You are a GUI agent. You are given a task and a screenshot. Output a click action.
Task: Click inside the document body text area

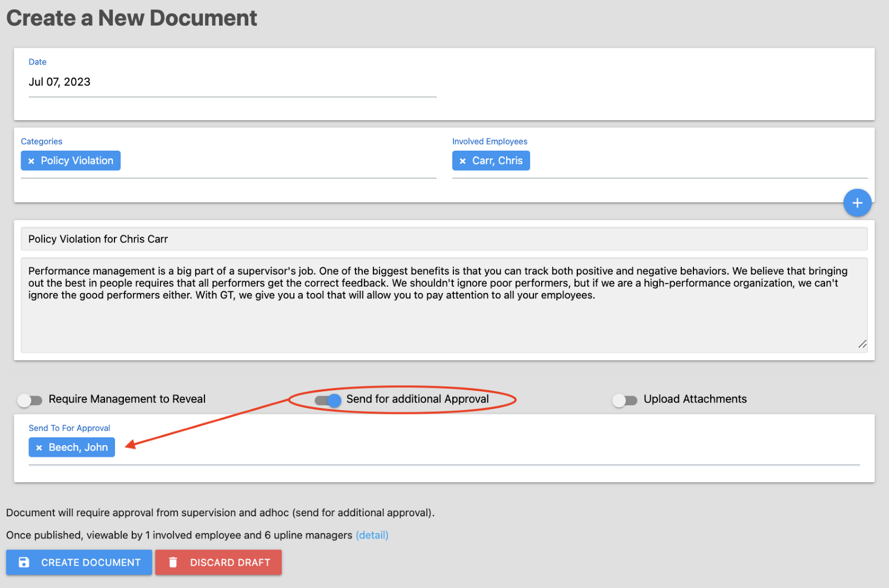[443, 322]
